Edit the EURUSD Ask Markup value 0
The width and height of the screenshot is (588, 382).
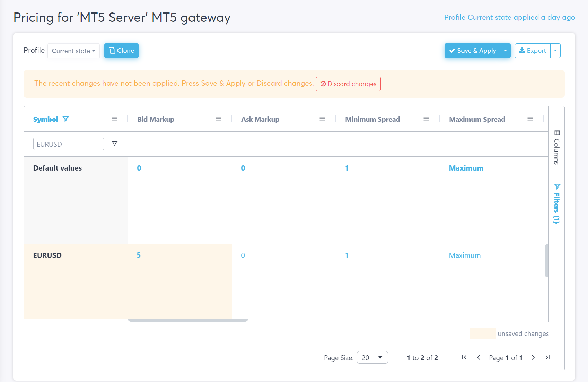tap(243, 255)
